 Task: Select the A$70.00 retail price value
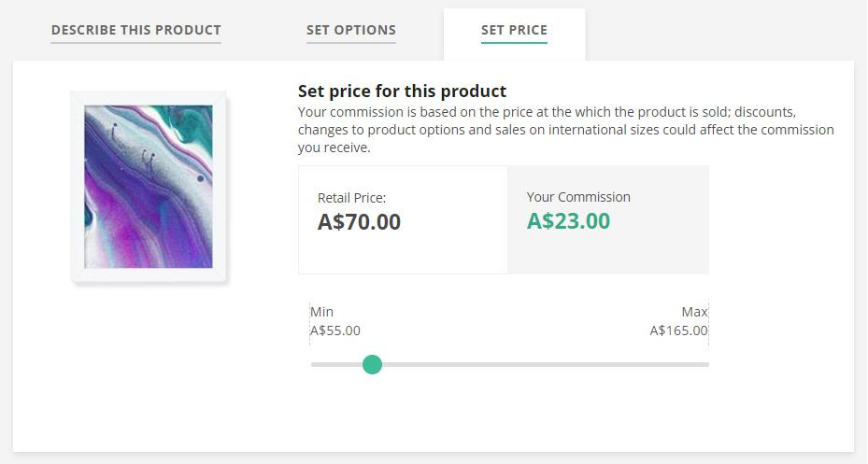click(359, 222)
